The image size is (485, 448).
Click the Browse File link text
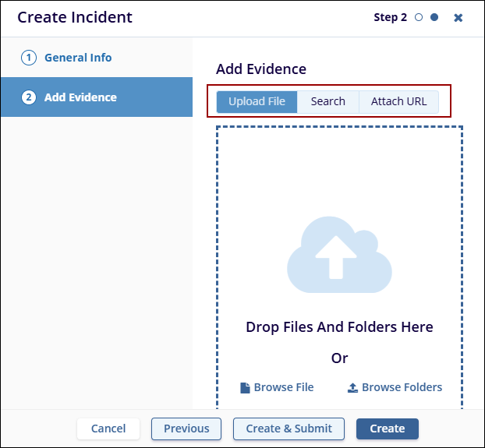click(x=284, y=387)
